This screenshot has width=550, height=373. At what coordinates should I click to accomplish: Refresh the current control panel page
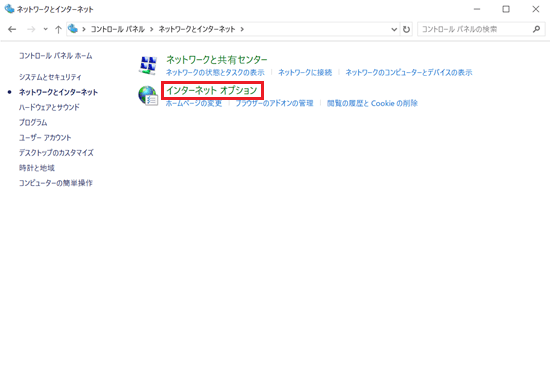pyautogui.click(x=406, y=29)
